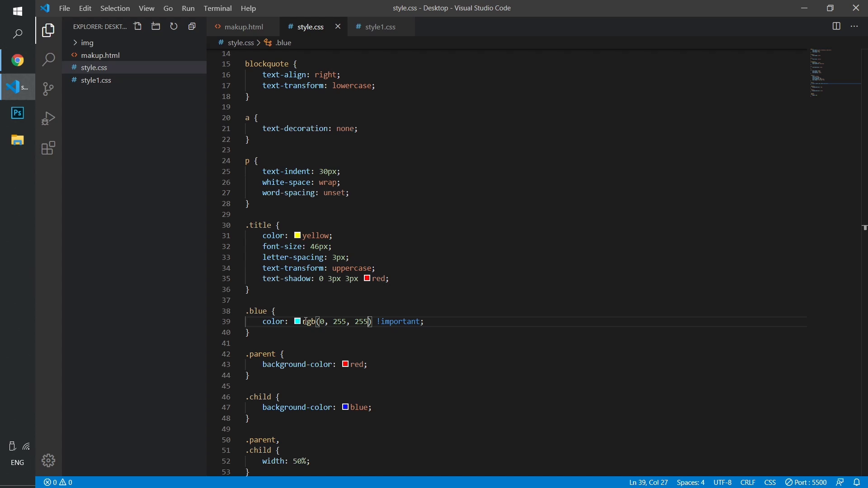Refresh the Explorer file list
The image size is (868, 488).
[174, 27]
